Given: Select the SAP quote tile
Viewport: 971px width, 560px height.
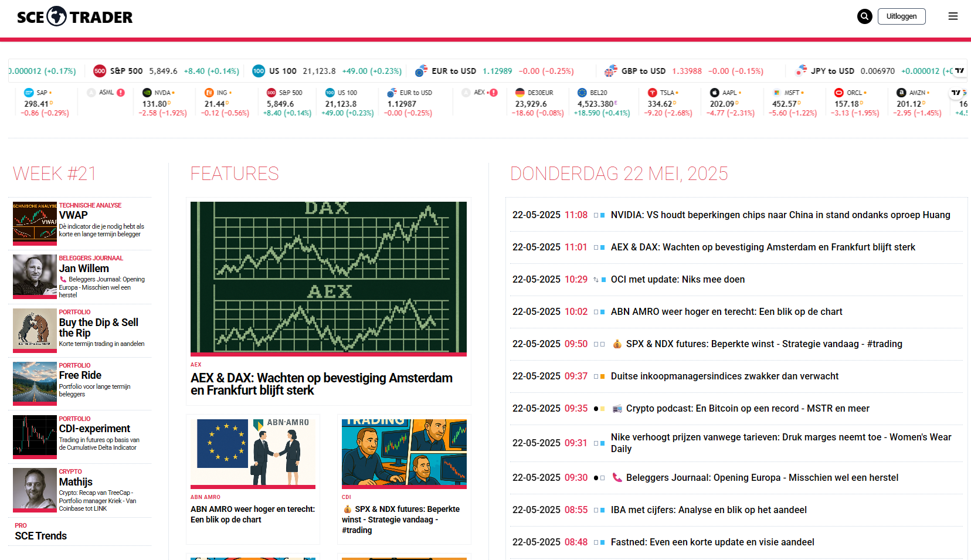Looking at the screenshot, I should [x=46, y=102].
